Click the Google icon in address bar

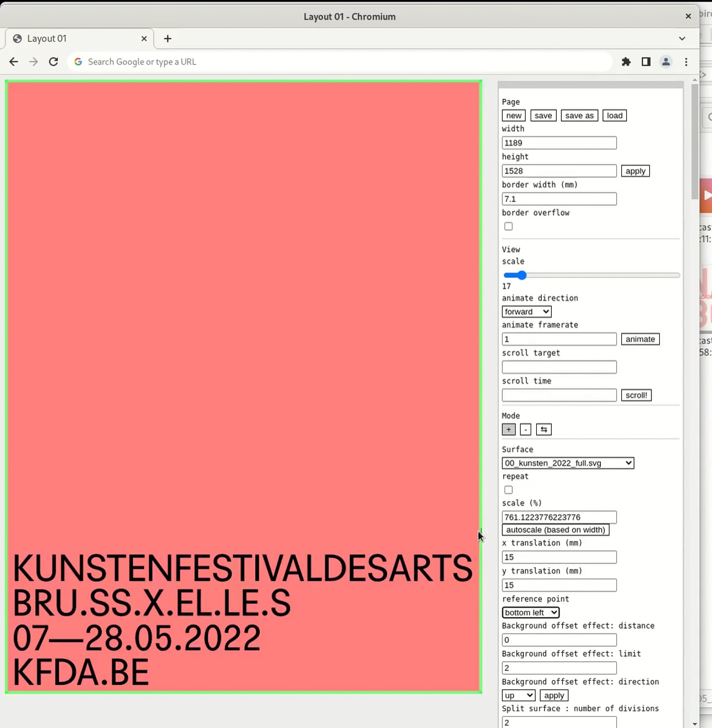pyautogui.click(x=78, y=62)
